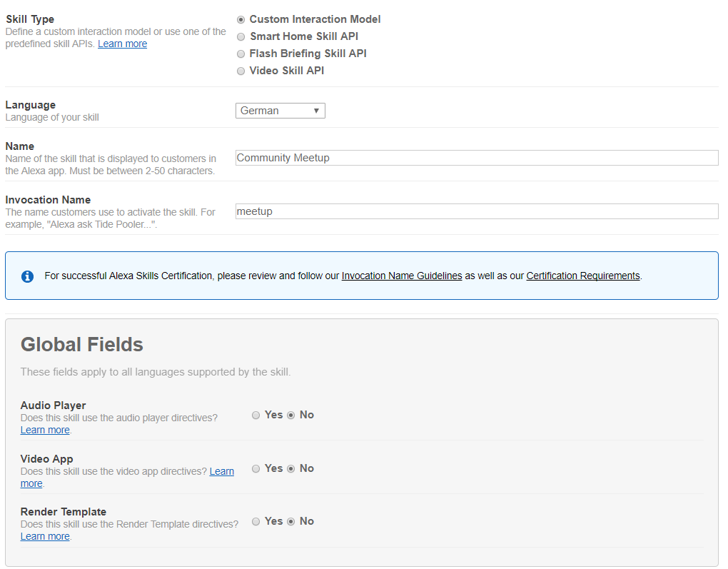This screenshot has width=728, height=569.
Task: Focus the meetup invocation name field
Action: 477,211
